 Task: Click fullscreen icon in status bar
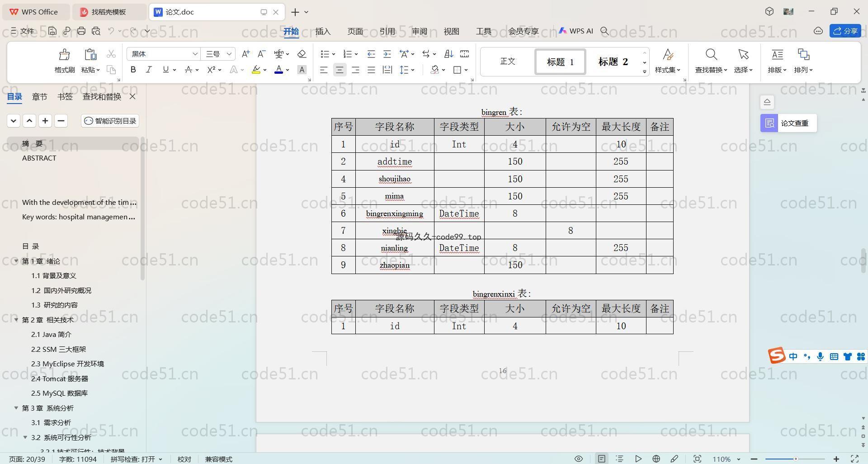[x=855, y=459]
